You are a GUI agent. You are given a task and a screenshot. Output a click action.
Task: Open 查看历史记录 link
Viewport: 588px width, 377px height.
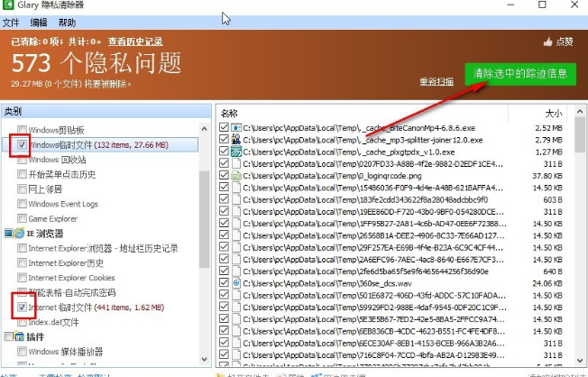[x=136, y=41]
